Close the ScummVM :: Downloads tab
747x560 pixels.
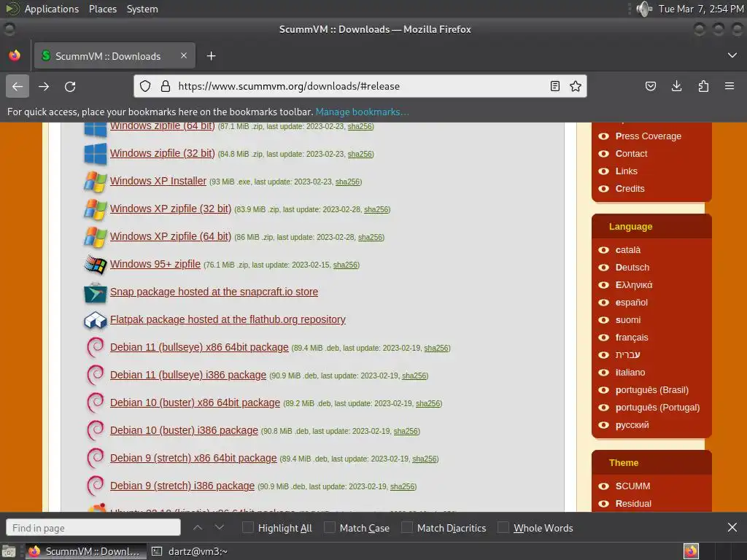click(183, 55)
